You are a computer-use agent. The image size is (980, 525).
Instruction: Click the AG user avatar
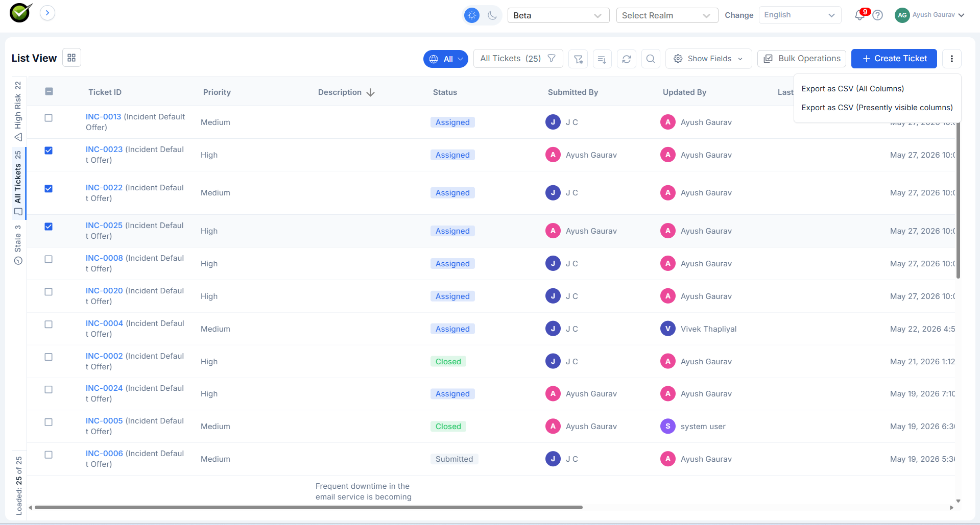pyautogui.click(x=902, y=15)
